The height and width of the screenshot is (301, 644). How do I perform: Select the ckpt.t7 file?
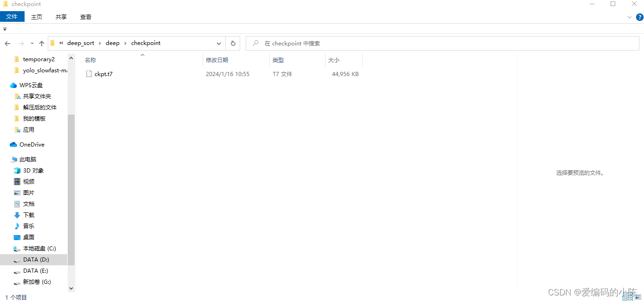[103, 74]
